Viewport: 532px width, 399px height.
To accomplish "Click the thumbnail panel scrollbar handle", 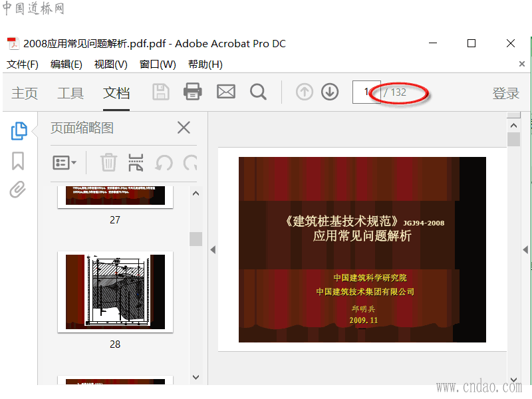I will click(x=196, y=239).
